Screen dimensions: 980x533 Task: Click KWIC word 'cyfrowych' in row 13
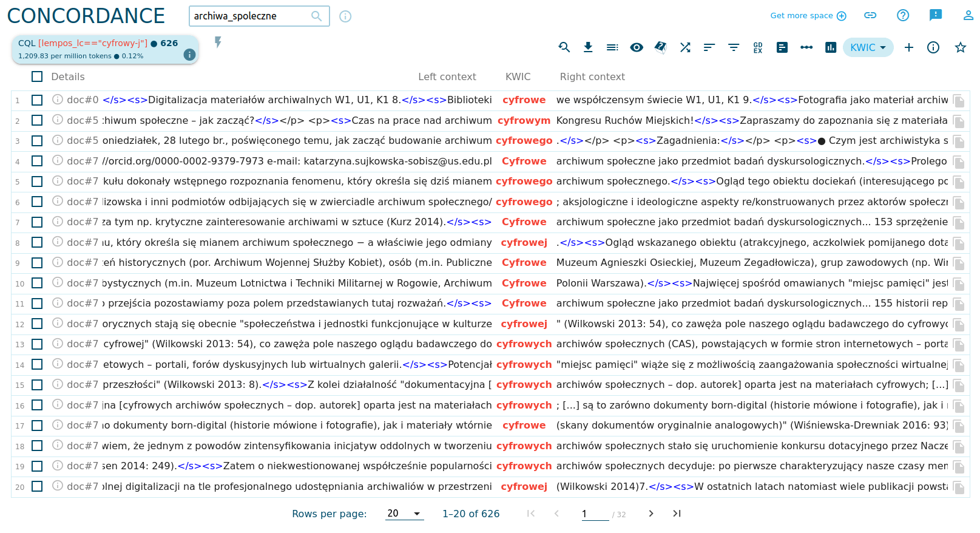coord(524,344)
